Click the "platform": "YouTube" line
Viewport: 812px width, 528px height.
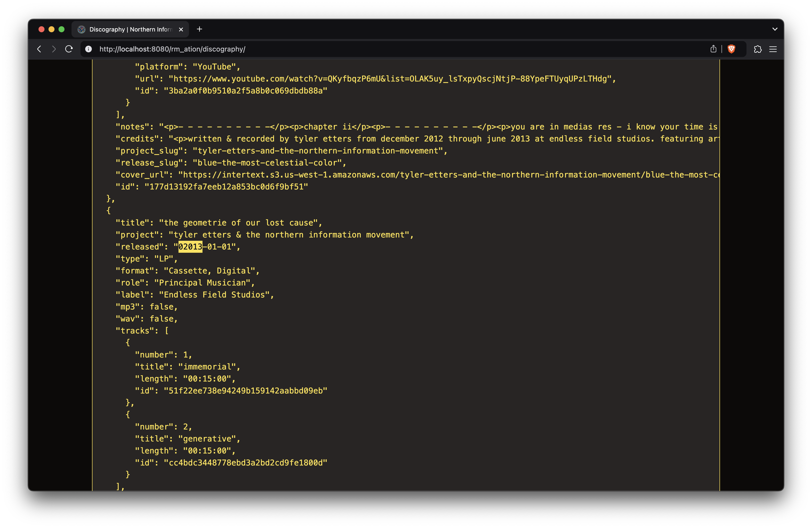click(188, 67)
